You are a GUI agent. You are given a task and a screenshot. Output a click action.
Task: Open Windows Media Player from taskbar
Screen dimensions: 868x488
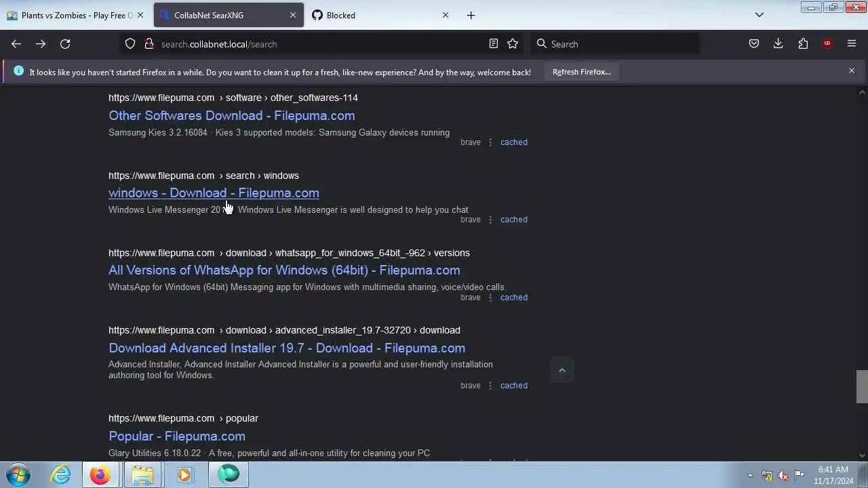[x=184, y=474]
